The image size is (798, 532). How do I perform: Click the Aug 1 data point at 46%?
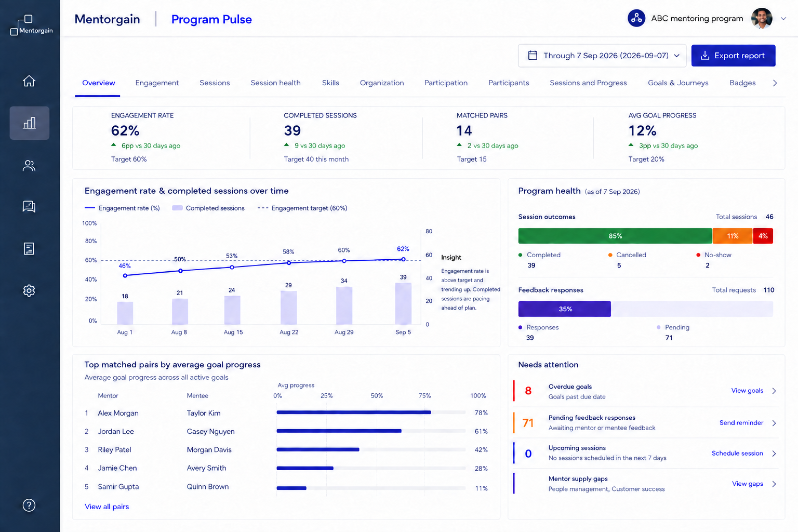coord(125,276)
